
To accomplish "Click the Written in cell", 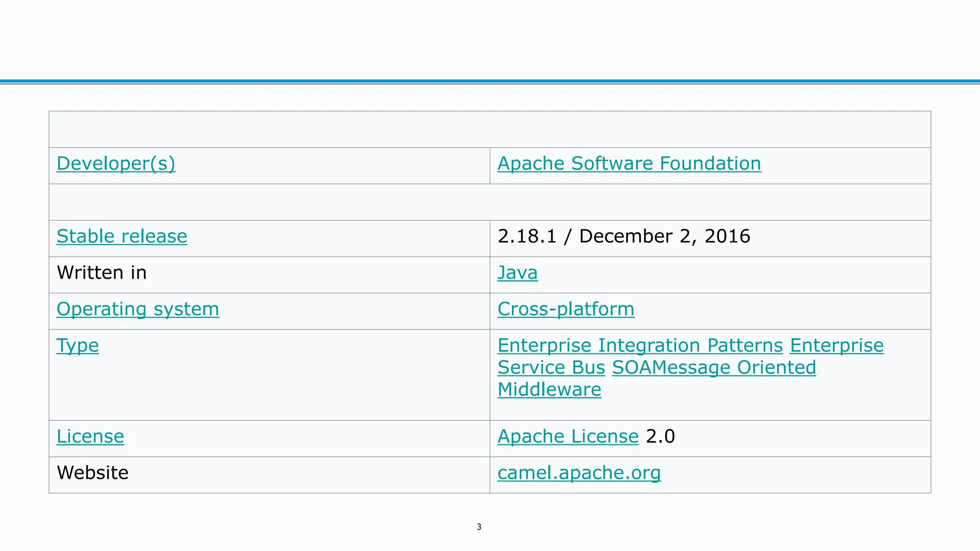I will click(101, 273).
